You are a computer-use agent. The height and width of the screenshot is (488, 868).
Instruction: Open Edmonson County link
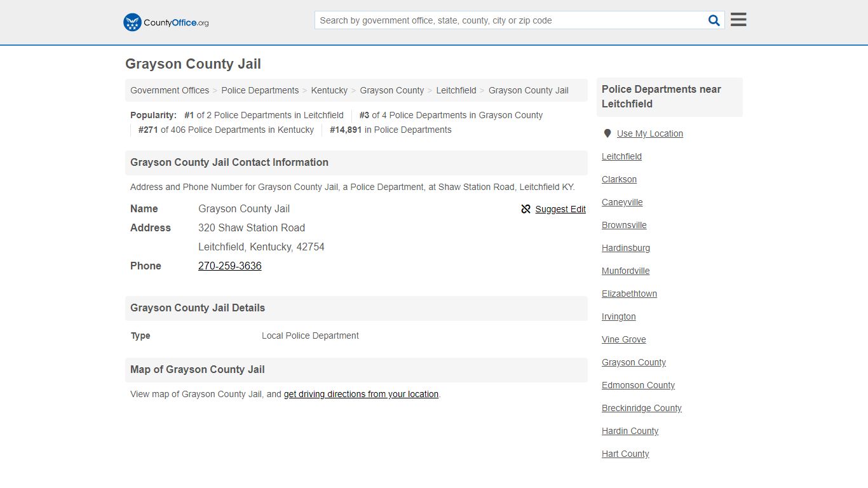click(638, 385)
